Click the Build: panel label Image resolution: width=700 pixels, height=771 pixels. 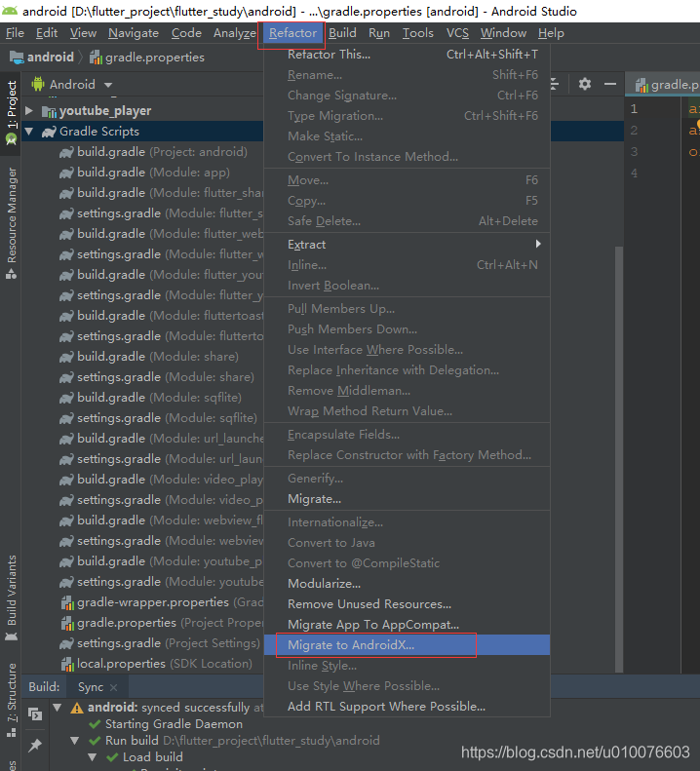point(44,687)
